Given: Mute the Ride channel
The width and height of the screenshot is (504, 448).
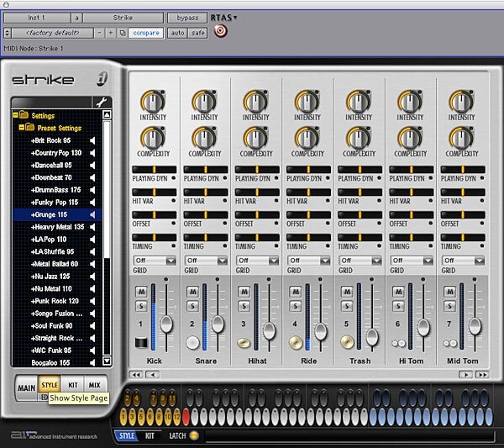Looking at the screenshot, I should pos(296,292).
